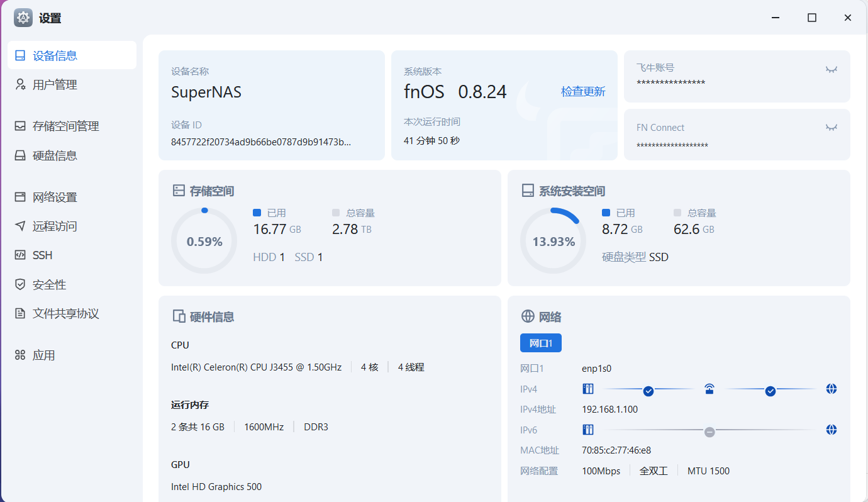This screenshot has height=502, width=868.
Task: Click MAC address 70:85:c2:77:46:e8
Action: click(616, 450)
